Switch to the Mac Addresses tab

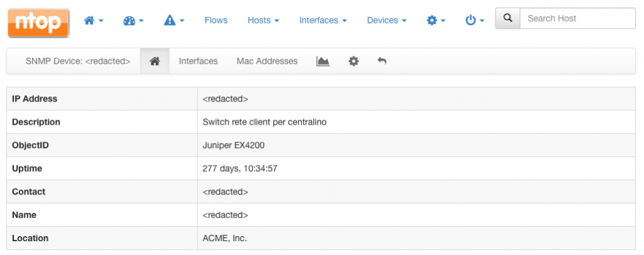[267, 61]
